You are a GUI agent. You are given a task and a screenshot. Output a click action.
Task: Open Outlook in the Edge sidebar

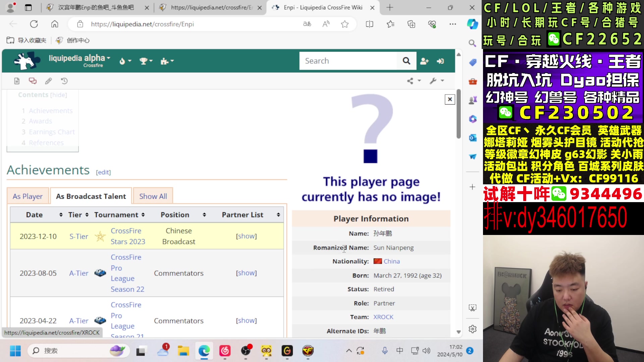pyautogui.click(x=473, y=138)
